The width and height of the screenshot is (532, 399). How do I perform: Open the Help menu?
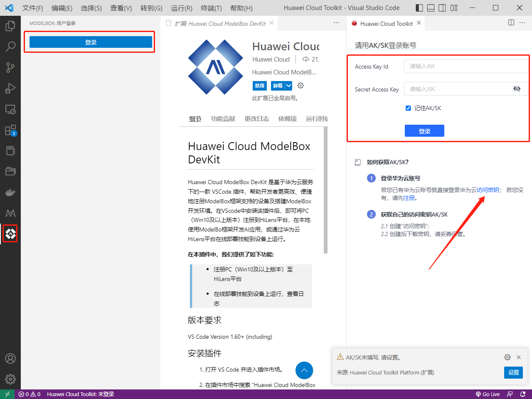(x=241, y=8)
